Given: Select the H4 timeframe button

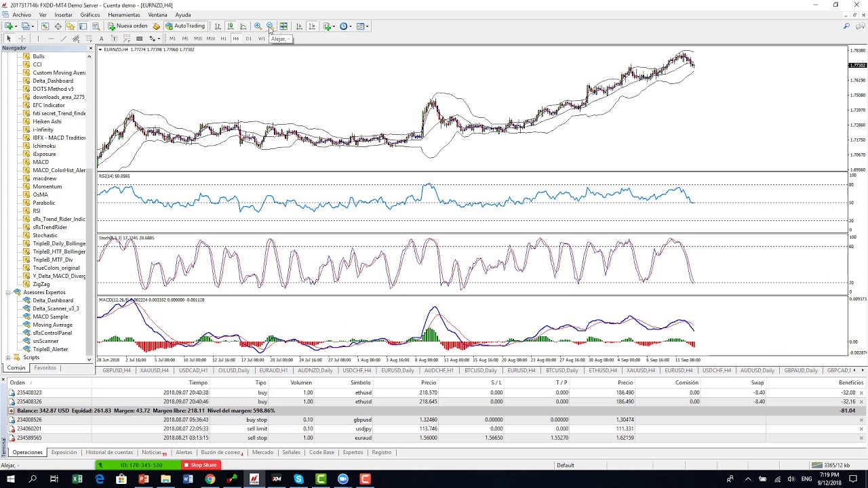Looking at the screenshot, I should [x=236, y=39].
